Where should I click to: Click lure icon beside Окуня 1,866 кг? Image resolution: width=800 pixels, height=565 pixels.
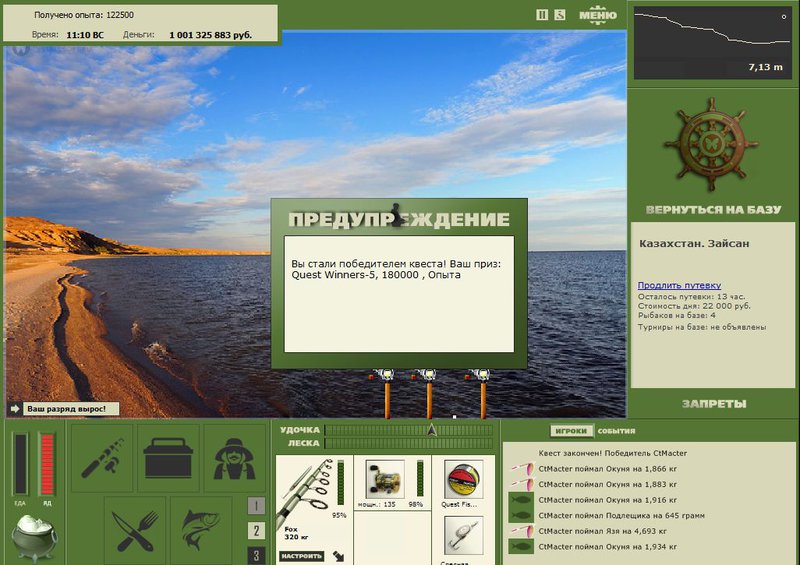[x=521, y=469]
